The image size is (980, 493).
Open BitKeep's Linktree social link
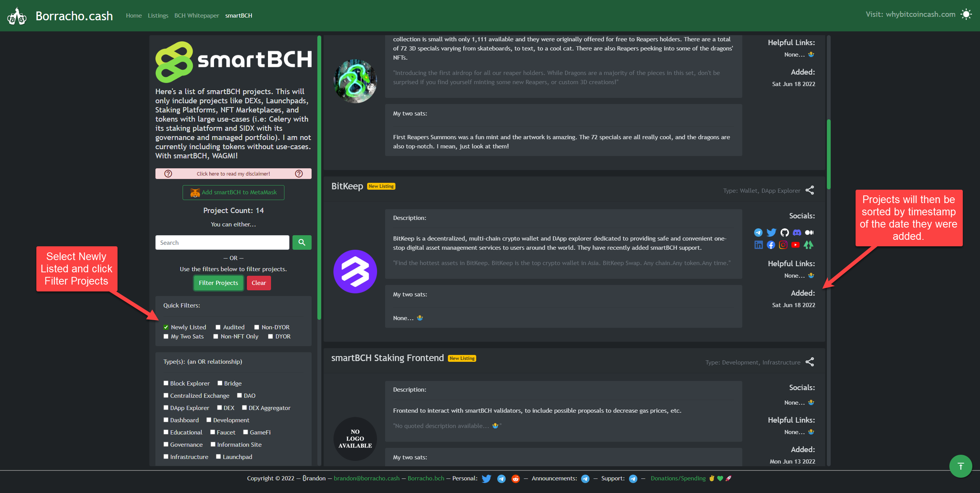pyautogui.click(x=808, y=245)
